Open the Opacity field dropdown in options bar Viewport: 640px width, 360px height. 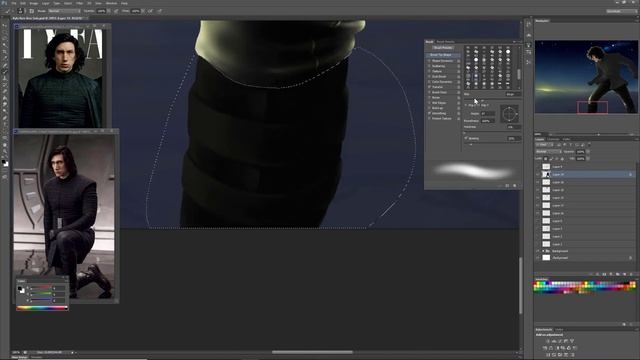pos(108,11)
